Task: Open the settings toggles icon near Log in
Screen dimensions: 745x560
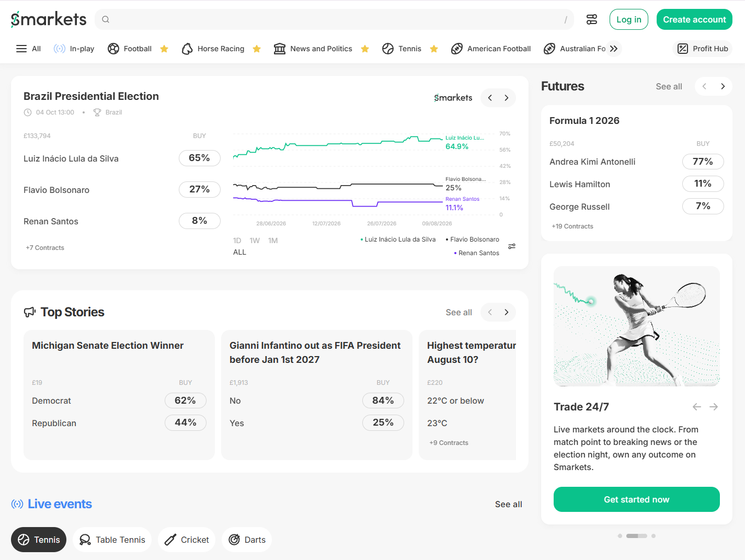Action: [592, 19]
